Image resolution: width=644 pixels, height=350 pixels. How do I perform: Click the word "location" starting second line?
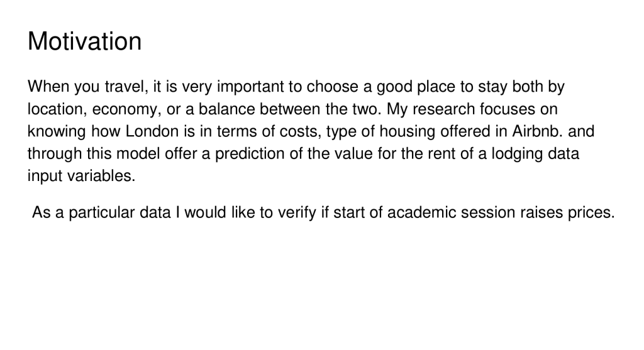(55, 109)
